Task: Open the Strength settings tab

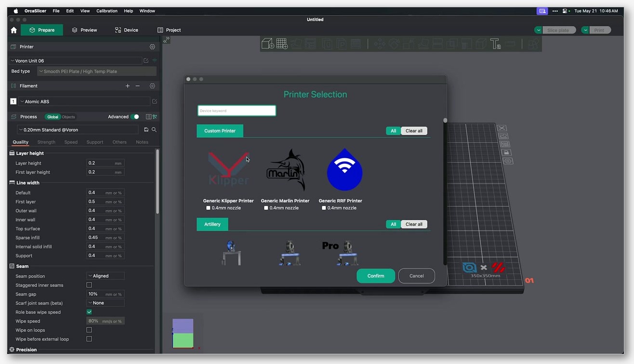Action: coord(46,142)
